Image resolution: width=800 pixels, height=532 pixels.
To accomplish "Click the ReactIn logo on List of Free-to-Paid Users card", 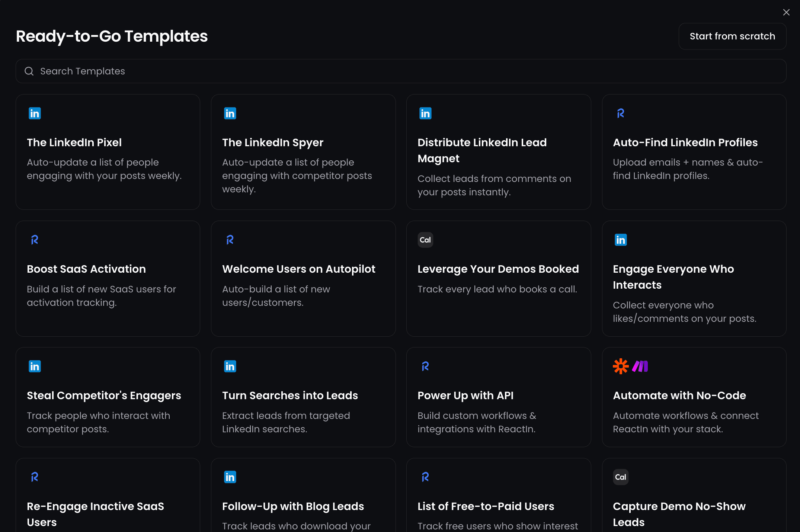I will [425, 477].
